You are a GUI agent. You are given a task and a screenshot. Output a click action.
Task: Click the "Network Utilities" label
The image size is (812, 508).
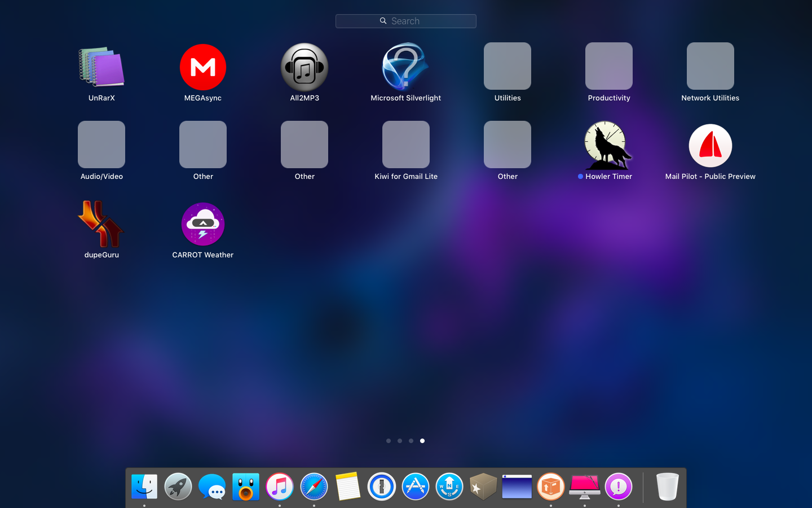[x=710, y=98]
